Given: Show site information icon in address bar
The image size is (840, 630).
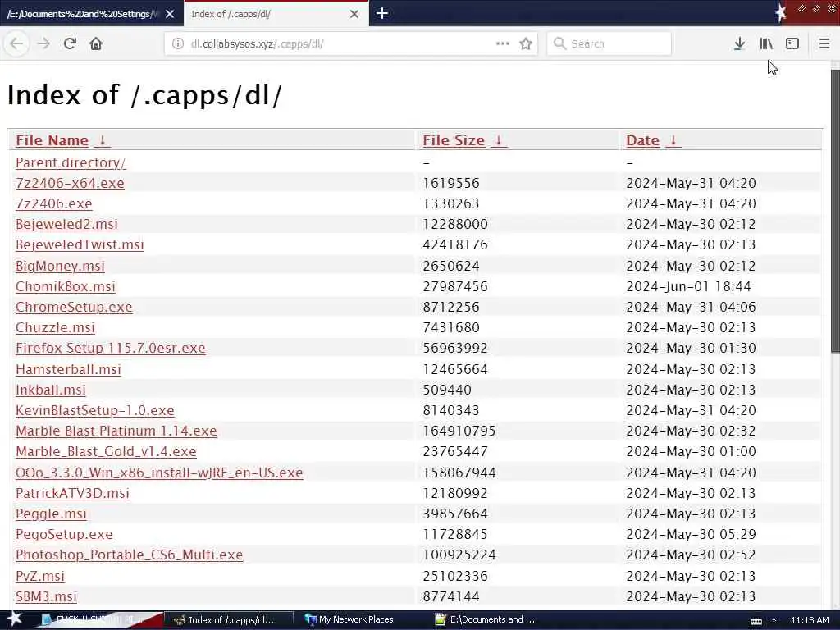Looking at the screenshot, I should coord(178,43).
